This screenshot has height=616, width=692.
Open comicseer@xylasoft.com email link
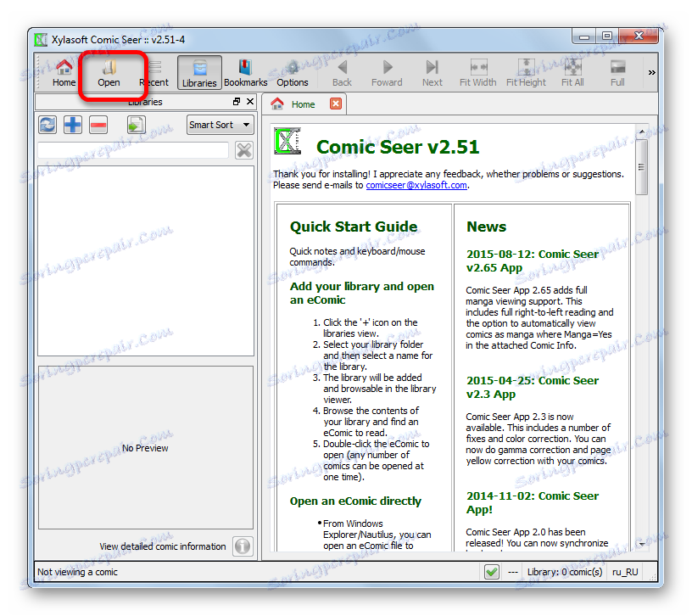(416, 186)
